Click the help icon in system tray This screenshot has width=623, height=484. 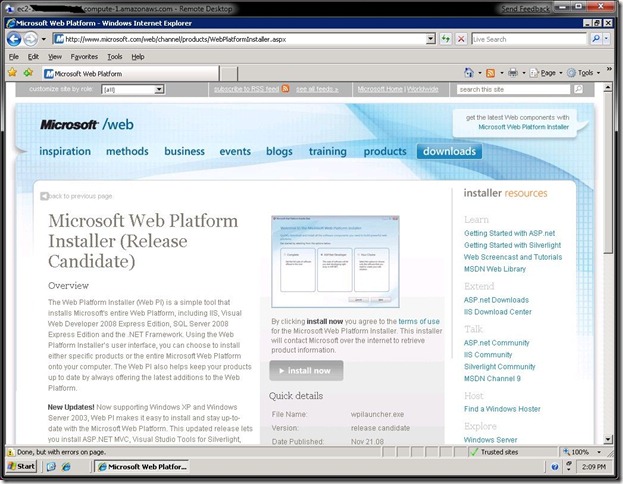(555, 467)
